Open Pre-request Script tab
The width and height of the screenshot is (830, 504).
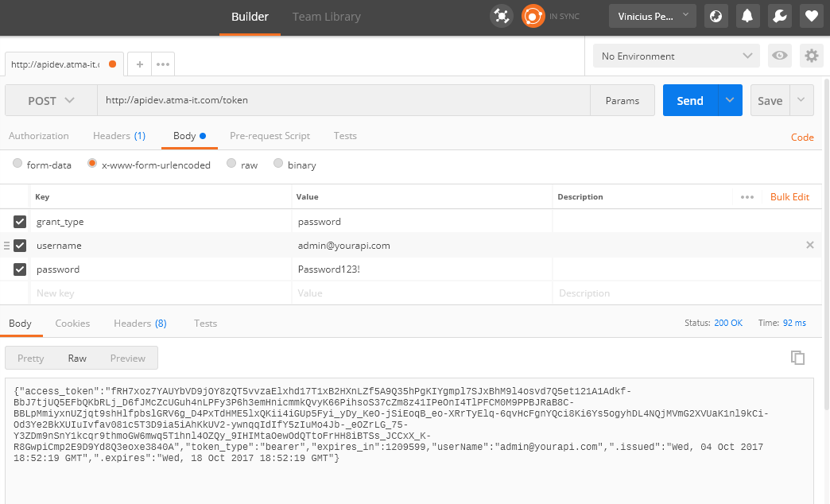[x=270, y=136]
